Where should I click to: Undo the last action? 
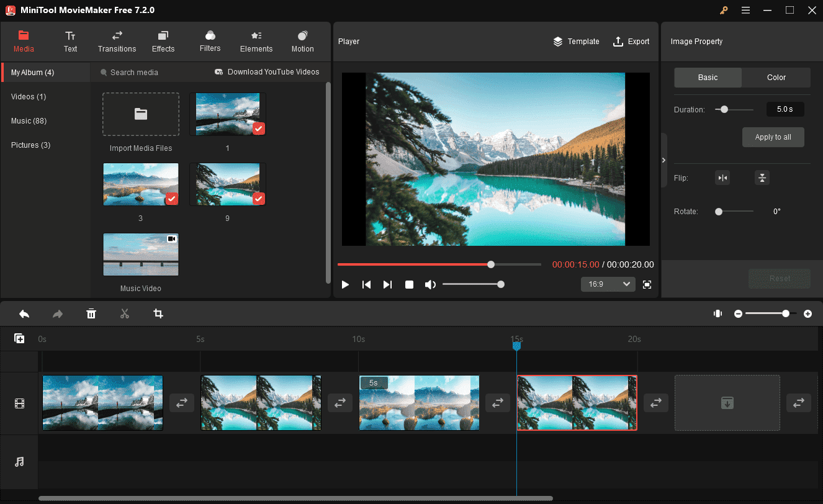pyautogui.click(x=24, y=314)
